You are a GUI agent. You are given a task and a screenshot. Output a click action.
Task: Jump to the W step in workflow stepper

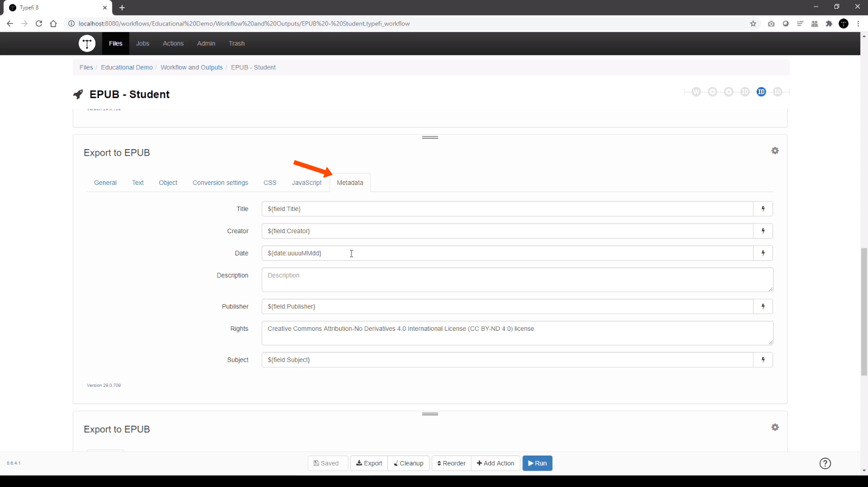tap(696, 92)
